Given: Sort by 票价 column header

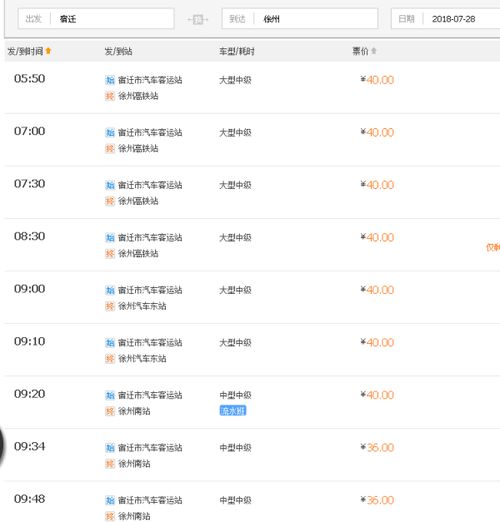Looking at the screenshot, I should click(360, 51).
